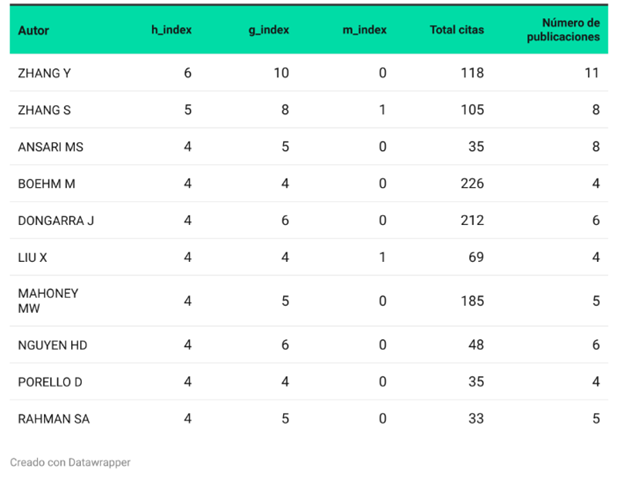Click the NGUYEN HD author name
Screen dimensions: 618x479
[52, 345]
